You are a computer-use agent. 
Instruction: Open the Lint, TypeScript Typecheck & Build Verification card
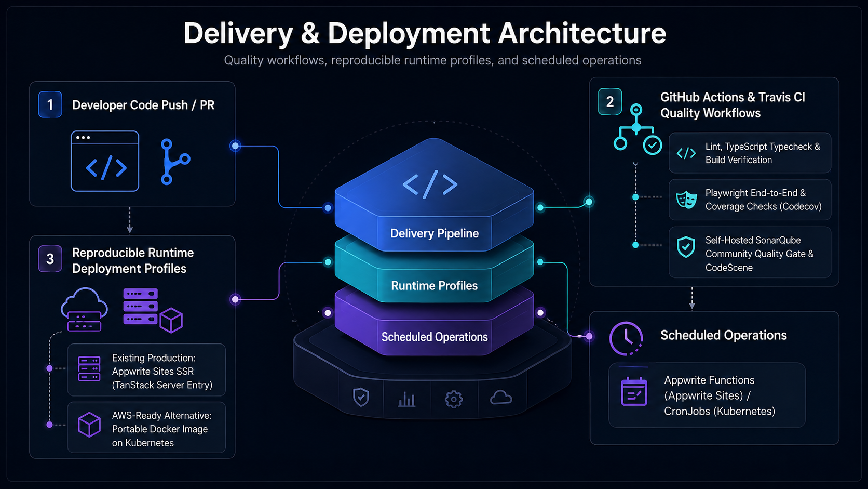click(x=750, y=153)
